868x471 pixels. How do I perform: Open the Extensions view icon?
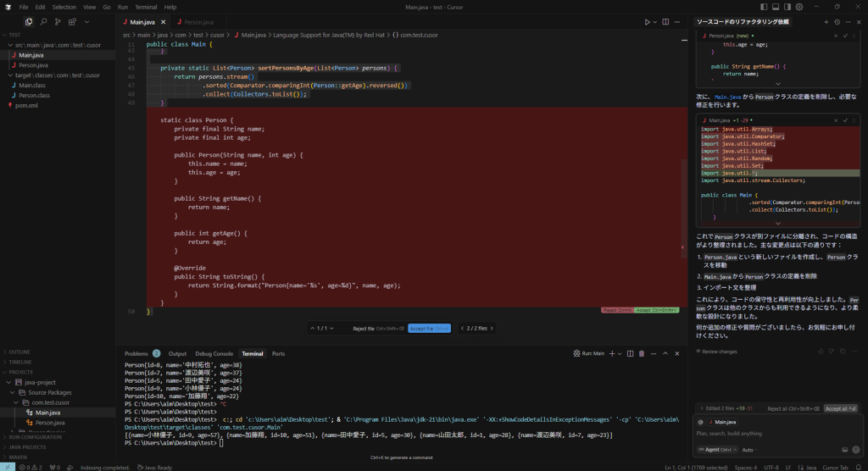point(72,21)
